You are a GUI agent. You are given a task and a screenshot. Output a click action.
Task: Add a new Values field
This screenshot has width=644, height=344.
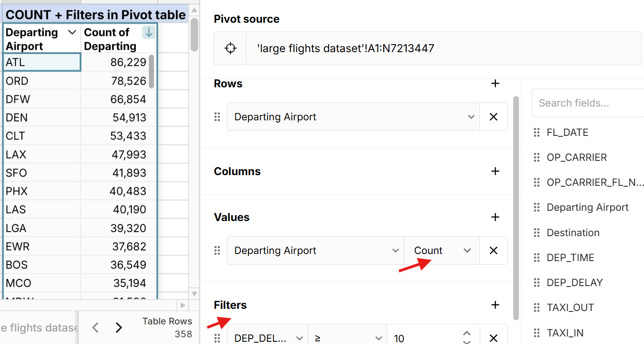(x=495, y=217)
